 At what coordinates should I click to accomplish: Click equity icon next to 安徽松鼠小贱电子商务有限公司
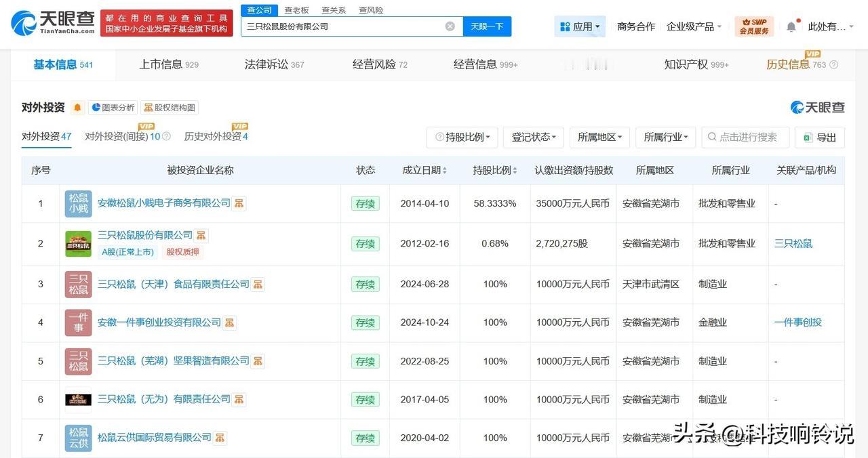pos(239,203)
